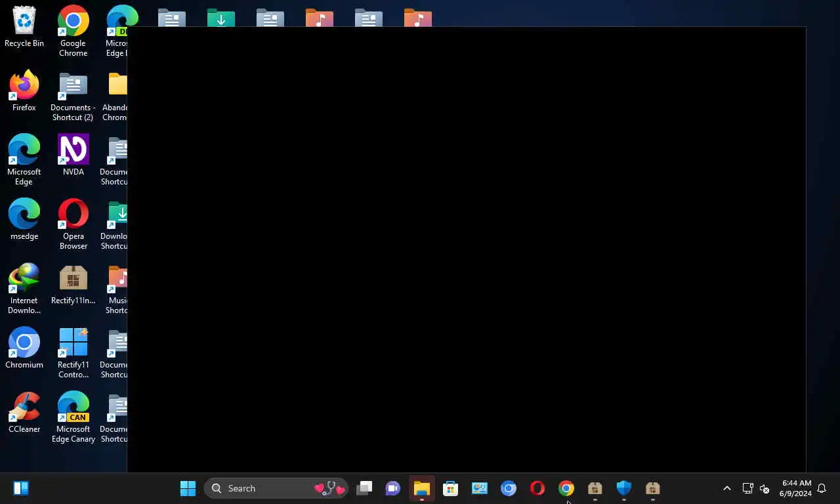
Task: Select the Google Chrome desktop shortcut
Action: pyautogui.click(x=73, y=31)
